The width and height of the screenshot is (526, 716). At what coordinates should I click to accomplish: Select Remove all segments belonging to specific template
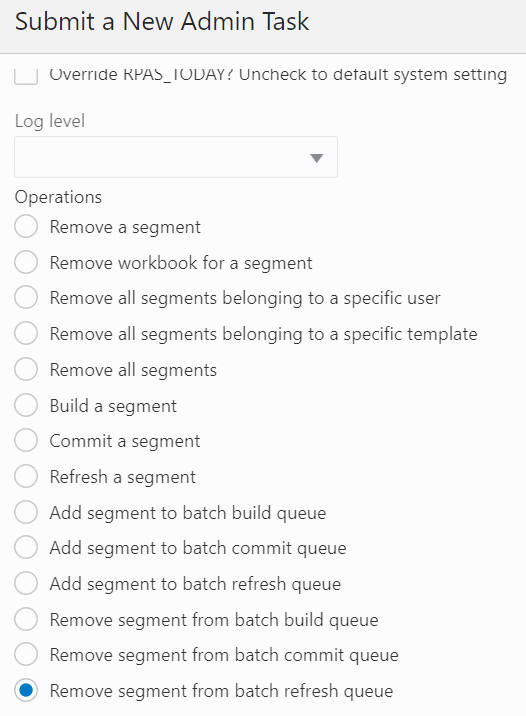click(26, 333)
